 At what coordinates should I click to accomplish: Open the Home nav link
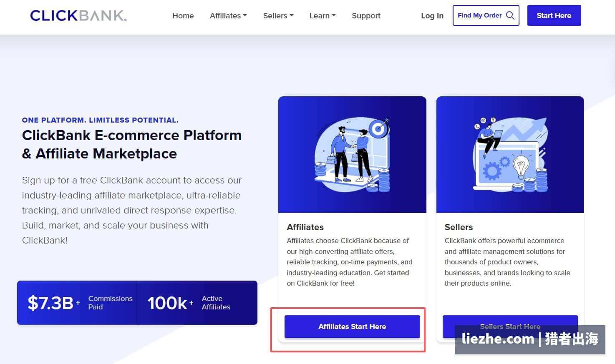click(x=183, y=15)
